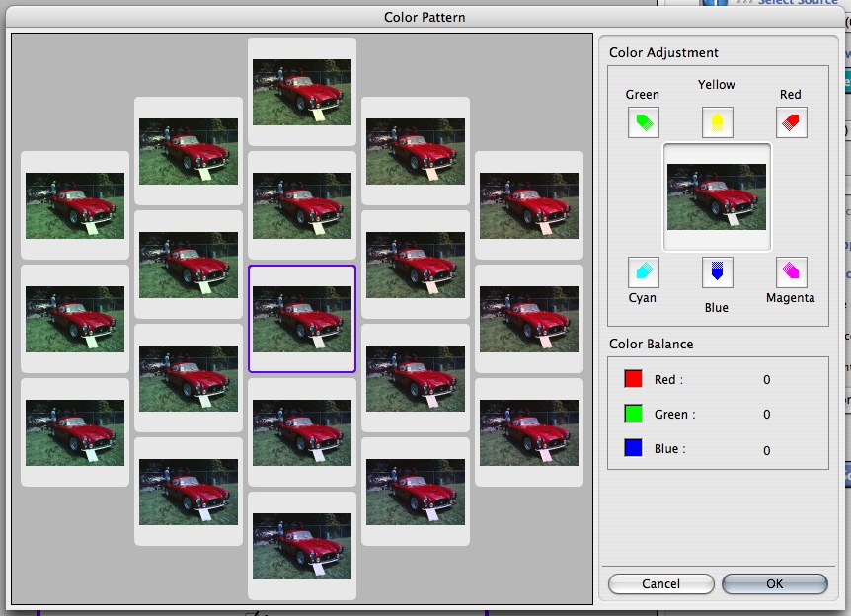
Task: Select the bottom center column thumbnail
Action: tap(302, 546)
